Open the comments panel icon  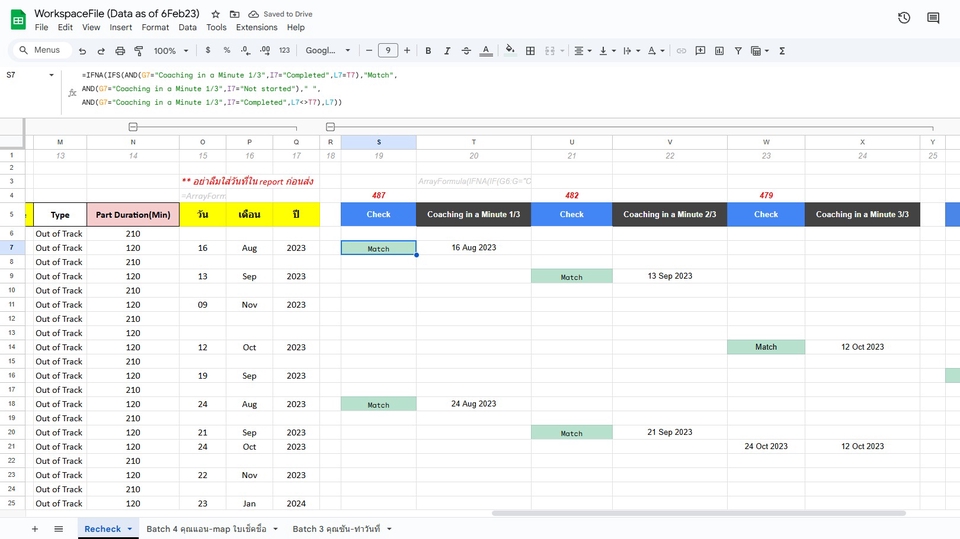click(x=933, y=18)
